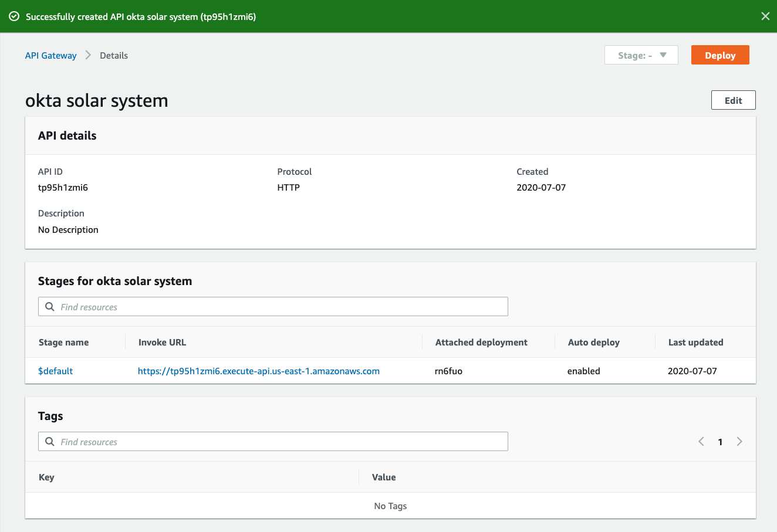This screenshot has width=777, height=532.
Task: Click the orange Deploy button
Action: tap(720, 55)
